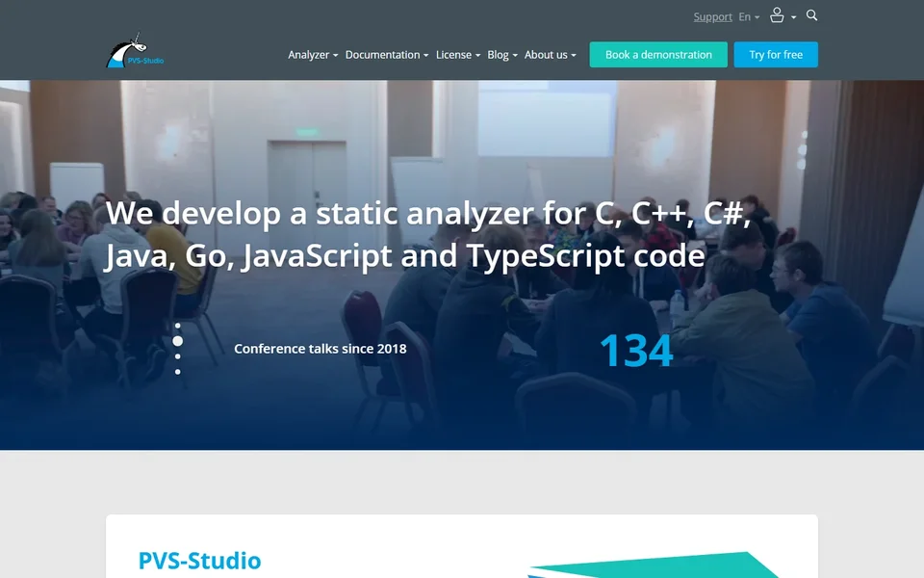This screenshot has height=578, width=924.
Task: Open the user account icon
Action: click(777, 15)
